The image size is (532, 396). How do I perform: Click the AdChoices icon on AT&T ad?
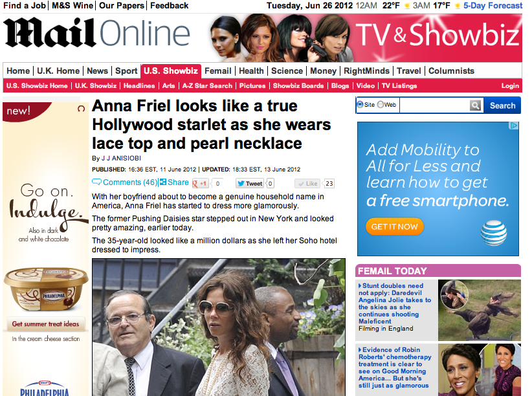[514, 126]
